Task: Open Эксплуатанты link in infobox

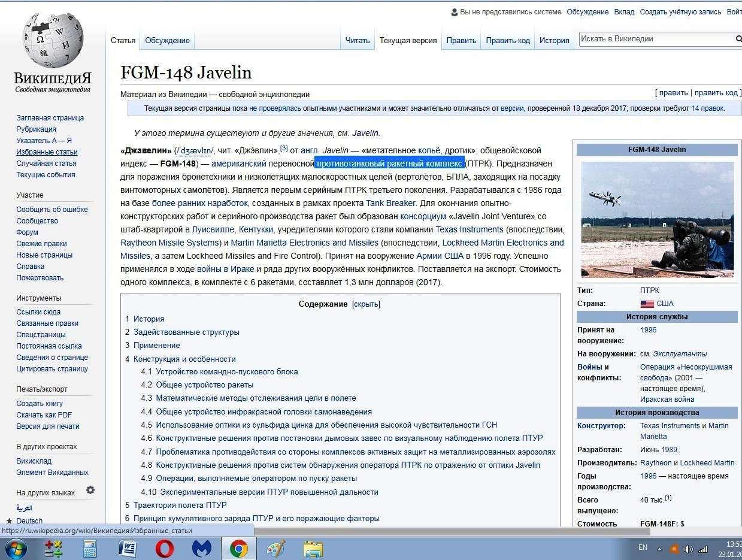Action: point(680,354)
